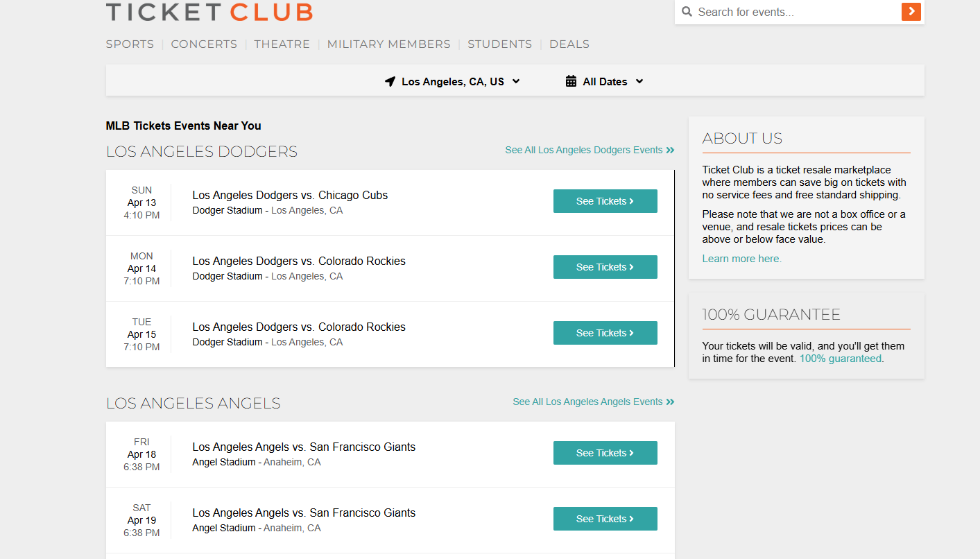Viewport: 980px width, 559px height.
Task: Click the location arrow icon
Action: point(390,82)
